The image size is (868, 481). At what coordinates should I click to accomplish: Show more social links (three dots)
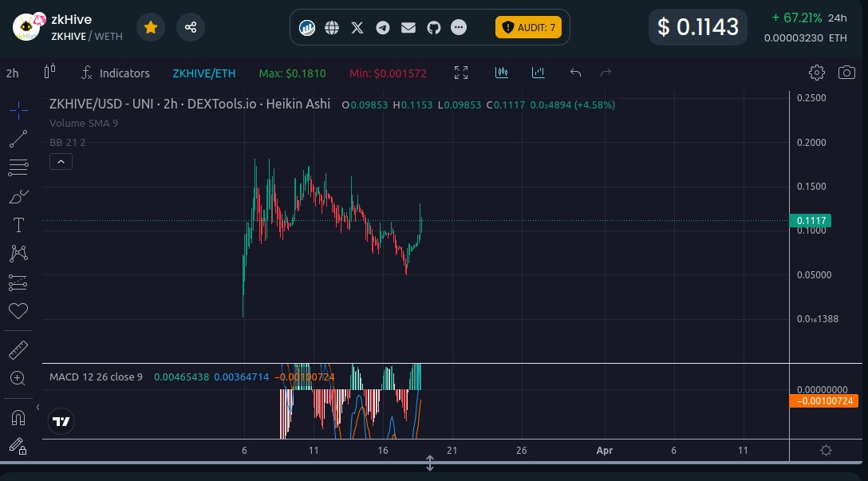(459, 27)
